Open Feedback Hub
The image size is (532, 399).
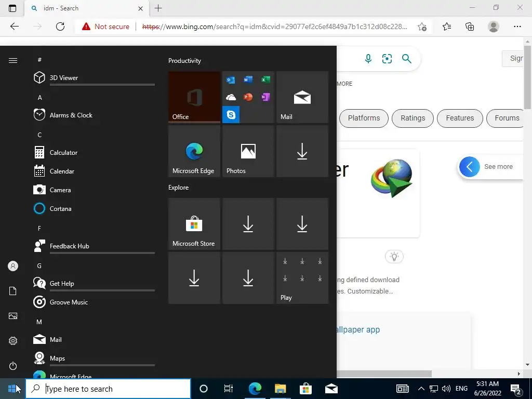(94, 246)
